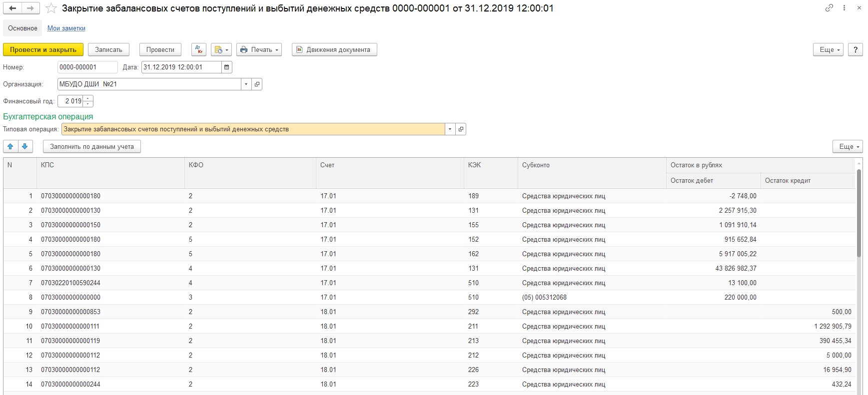Open the Организация record icon
868x395 pixels.
(x=257, y=84)
